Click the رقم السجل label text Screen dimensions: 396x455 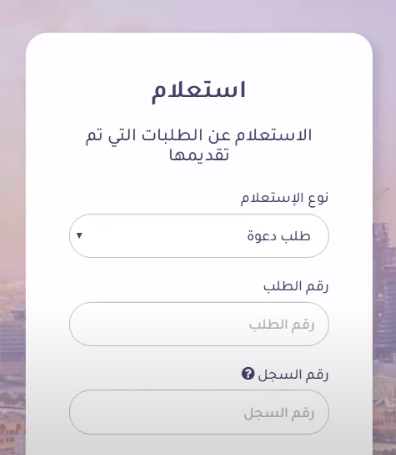coord(293,375)
